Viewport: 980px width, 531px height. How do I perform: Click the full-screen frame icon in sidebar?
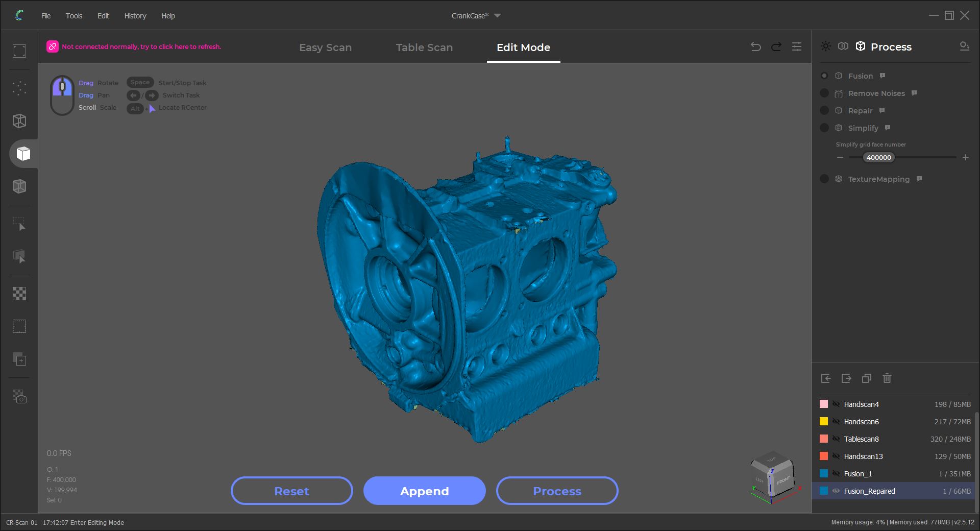pyautogui.click(x=19, y=51)
